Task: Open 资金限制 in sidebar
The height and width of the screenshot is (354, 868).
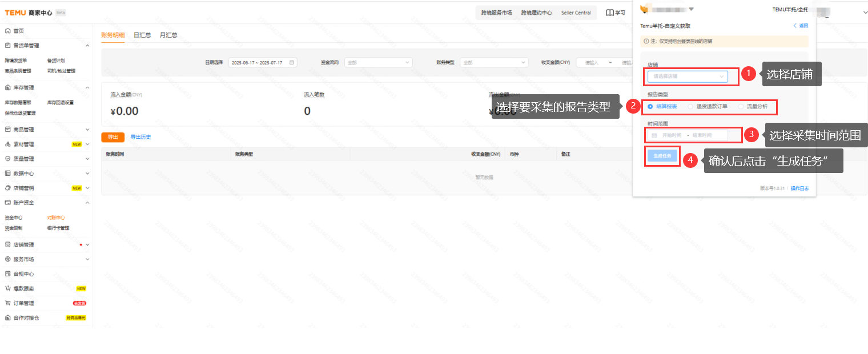Action: tap(14, 228)
